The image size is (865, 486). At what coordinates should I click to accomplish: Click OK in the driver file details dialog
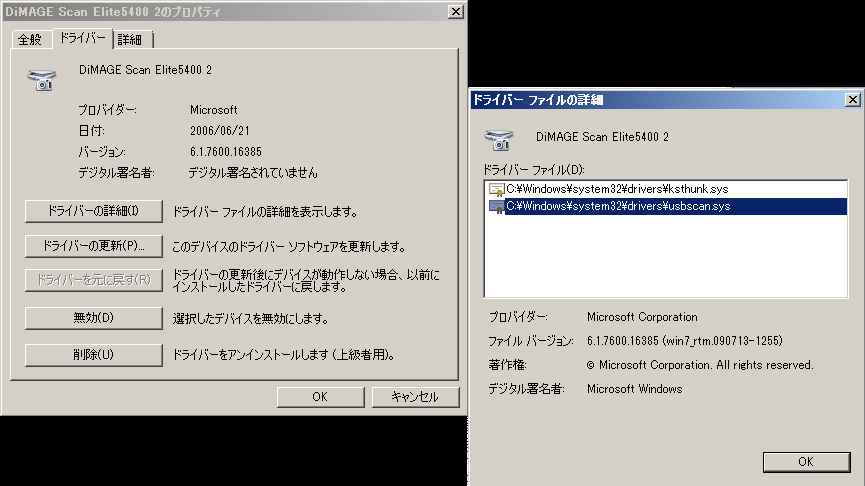click(x=806, y=462)
